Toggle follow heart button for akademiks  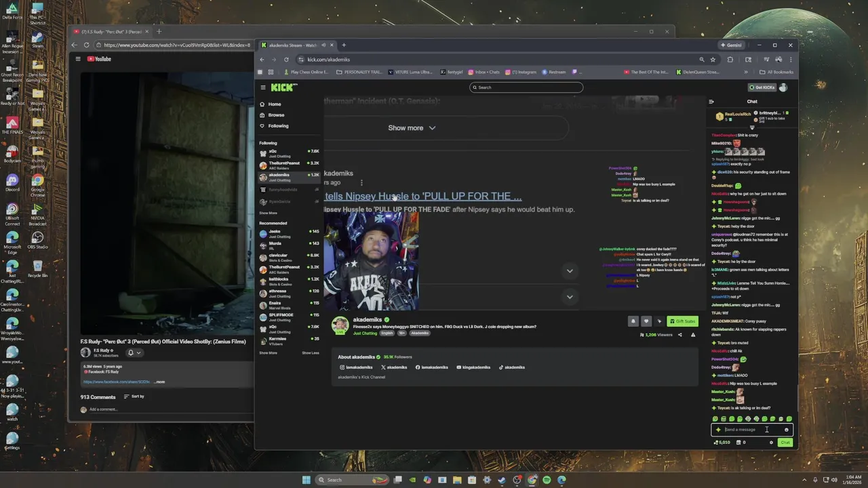[x=646, y=321]
